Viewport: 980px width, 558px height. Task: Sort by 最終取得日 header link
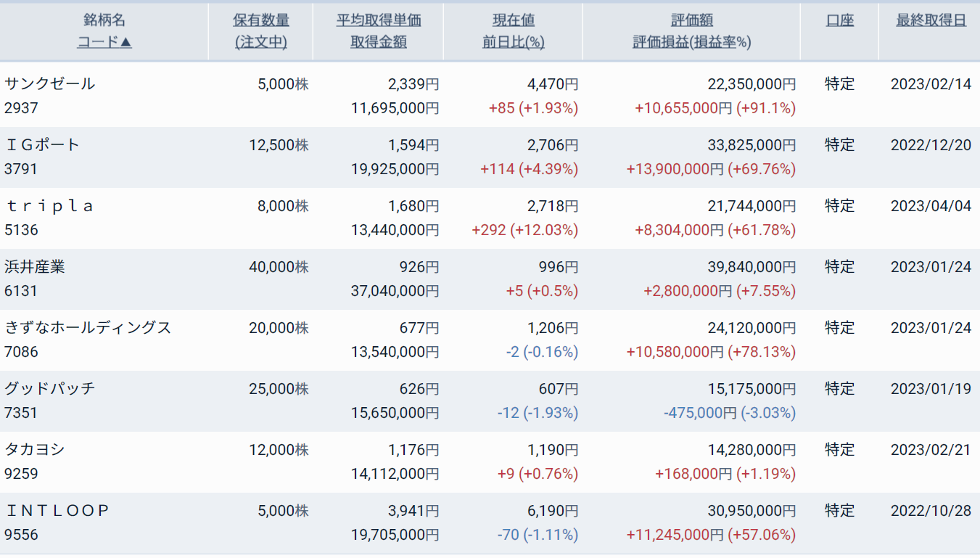[x=931, y=20]
